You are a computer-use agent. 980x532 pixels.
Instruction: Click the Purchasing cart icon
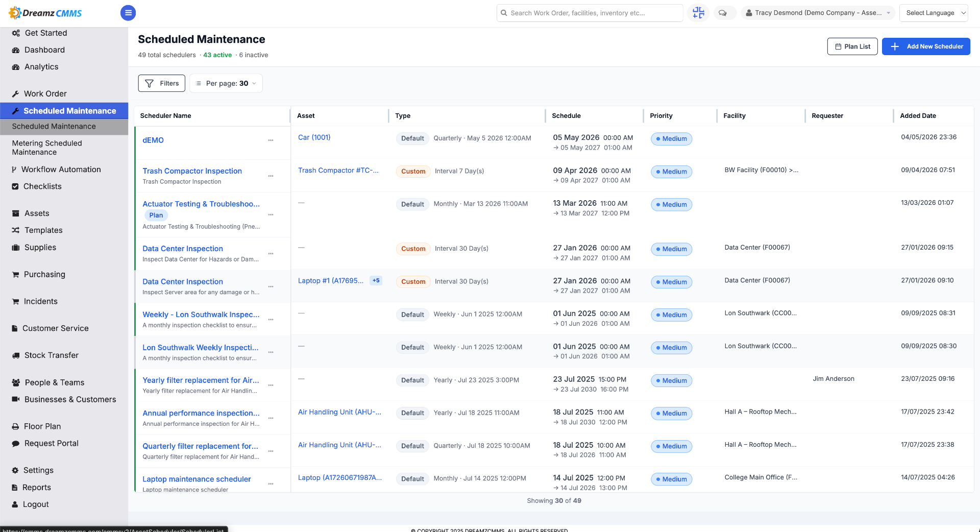pos(16,275)
